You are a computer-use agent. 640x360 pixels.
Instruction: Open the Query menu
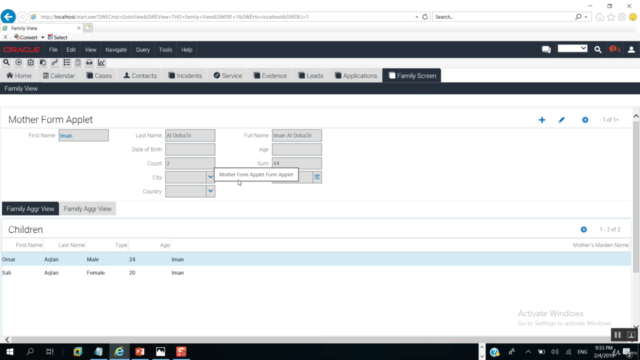click(142, 50)
